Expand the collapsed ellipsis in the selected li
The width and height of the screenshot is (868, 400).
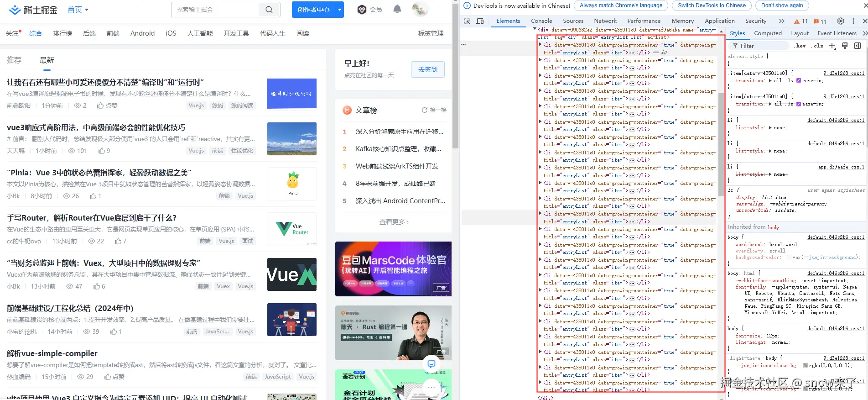tap(632, 53)
